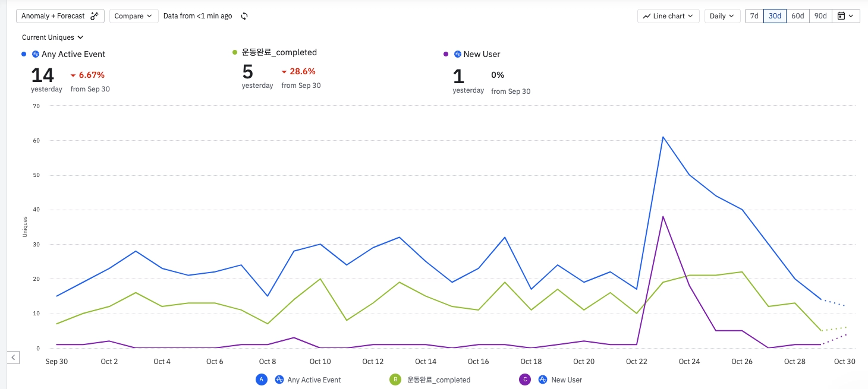Screen dimensions: 868x389
Task: Collapse the left side panel arrow
Action: point(14,357)
